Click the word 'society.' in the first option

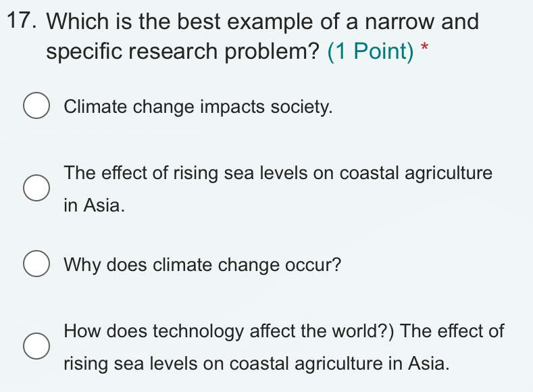[x=301, y=107]
